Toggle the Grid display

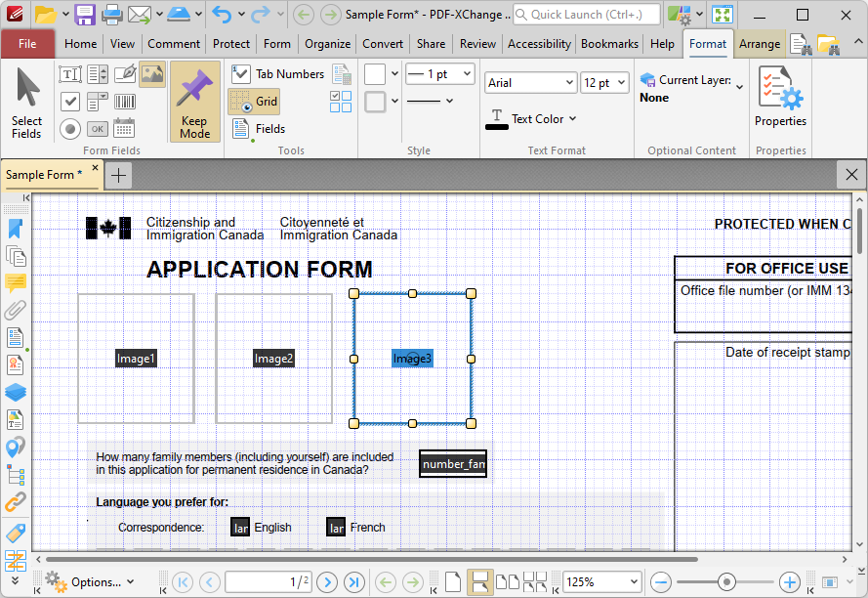pos(254,102)
